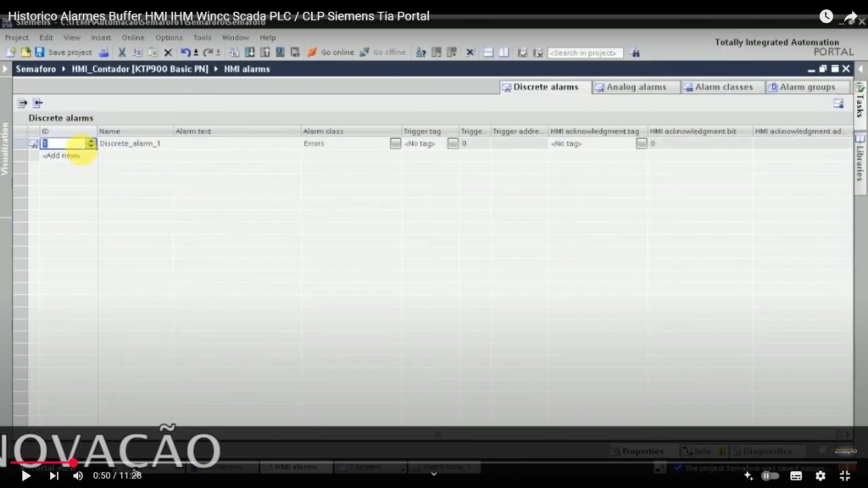This screenshot has width=868, height=488.
Task: Compile the project from the toolbar
Action: pos(234,53)
